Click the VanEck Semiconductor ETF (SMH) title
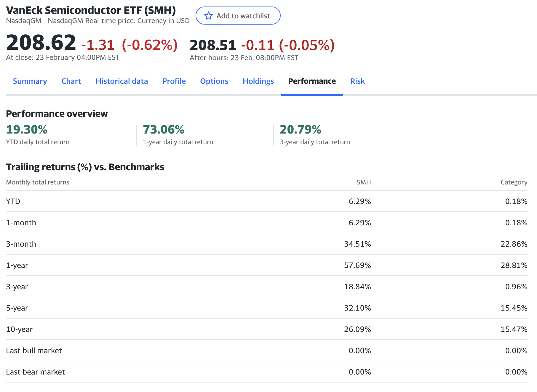Viewport: 537px width, 392px height. (91, 10)
